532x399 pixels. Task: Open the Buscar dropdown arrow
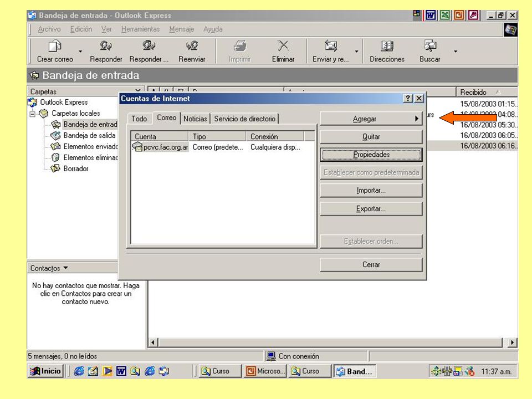[x=456, y=51]
